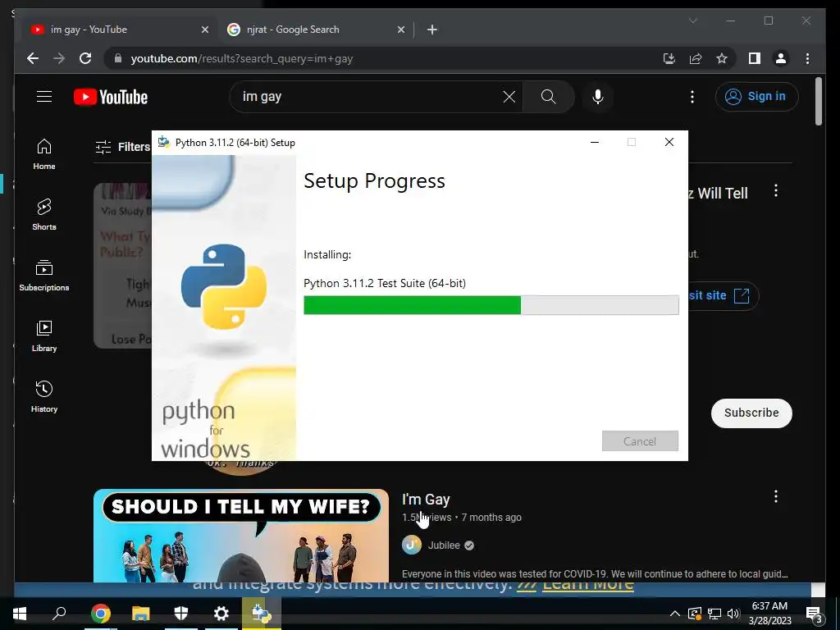
Task: Open the Windows Start menu
Action: (20, 614)
